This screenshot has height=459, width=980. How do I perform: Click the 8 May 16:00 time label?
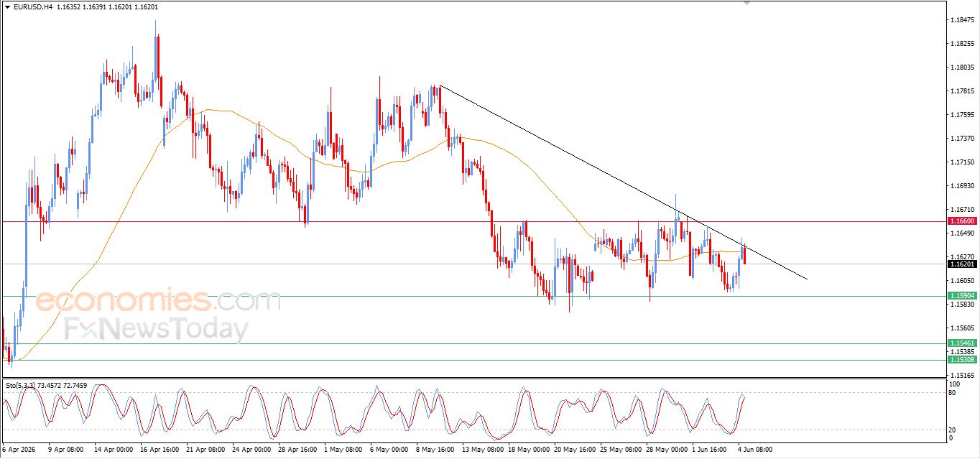[436, 450]
